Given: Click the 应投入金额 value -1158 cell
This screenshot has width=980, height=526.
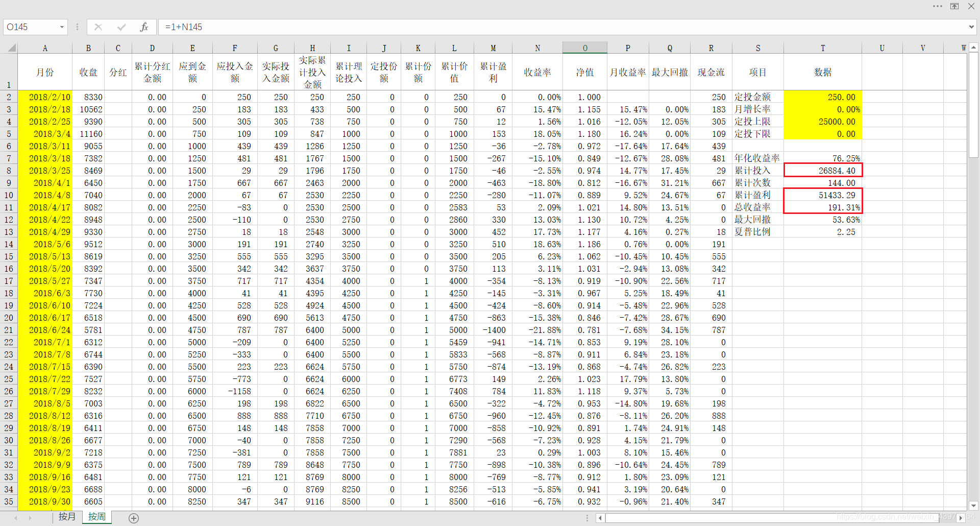Looking at the screenshot, I should [235, 391].
